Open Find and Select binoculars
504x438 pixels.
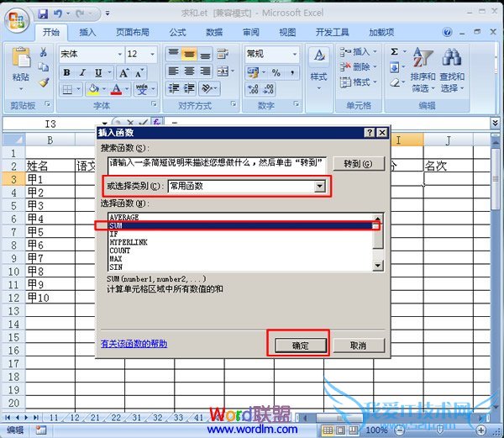tap(452, 70)
